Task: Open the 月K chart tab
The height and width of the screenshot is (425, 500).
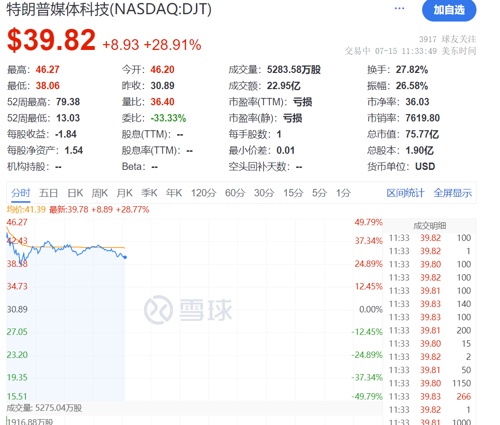Action: [x=124, y=193]
